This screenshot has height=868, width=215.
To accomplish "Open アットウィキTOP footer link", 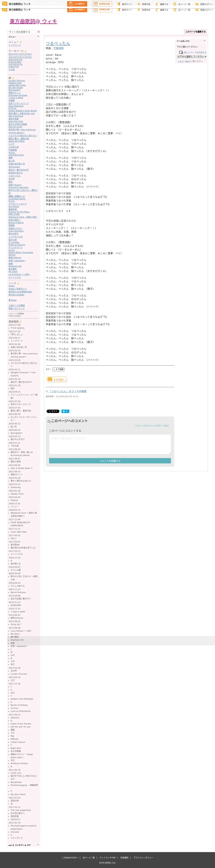I will tap(107, 858).
